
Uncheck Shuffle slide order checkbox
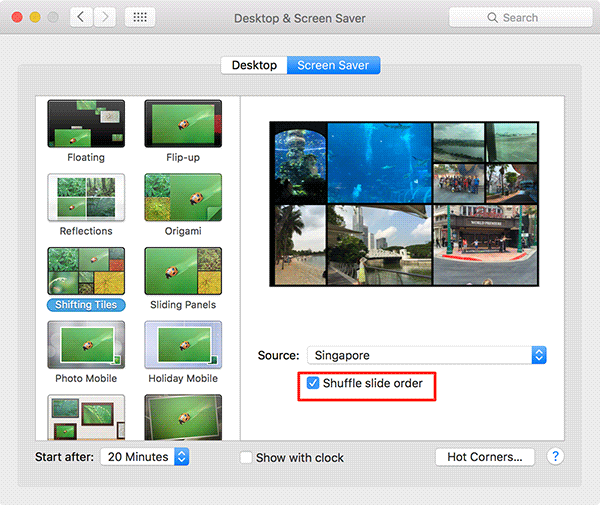(313, 383)
